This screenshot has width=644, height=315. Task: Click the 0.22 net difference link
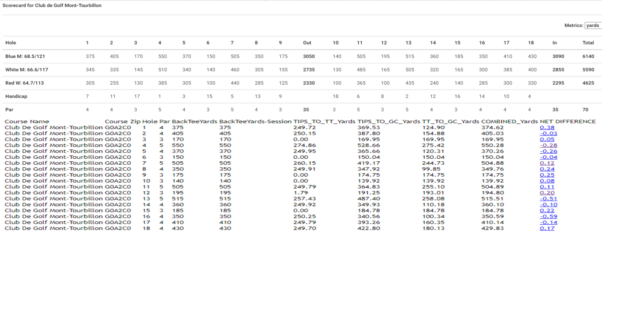[547, 211]
